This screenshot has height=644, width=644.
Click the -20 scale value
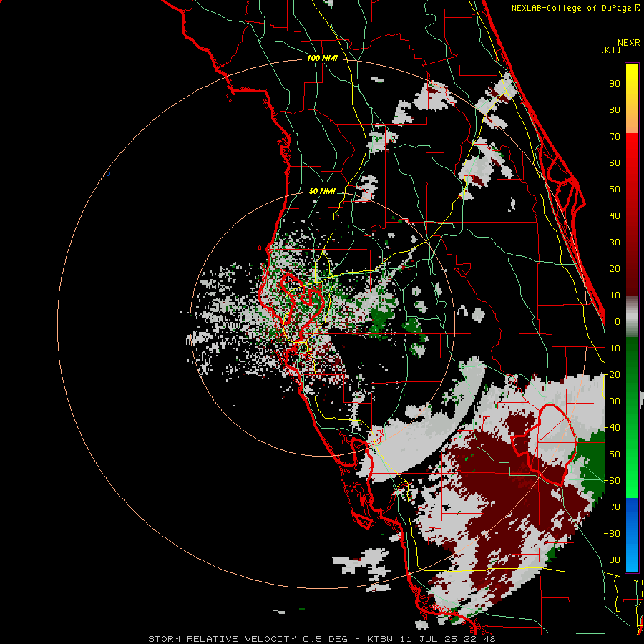612,374
